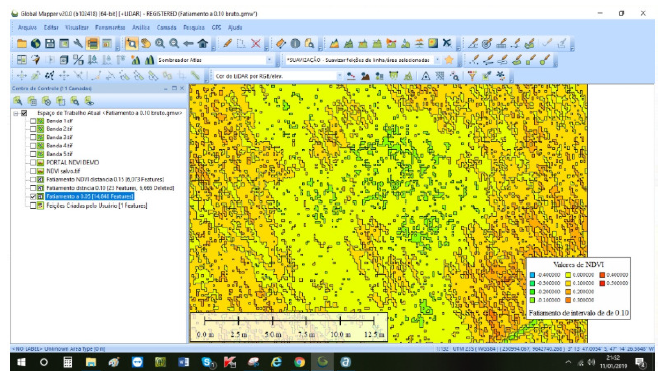Select Feições Criadas pelo Usuário layer
The width and height of the screenshot is (665, 378).
pos(97,206)
